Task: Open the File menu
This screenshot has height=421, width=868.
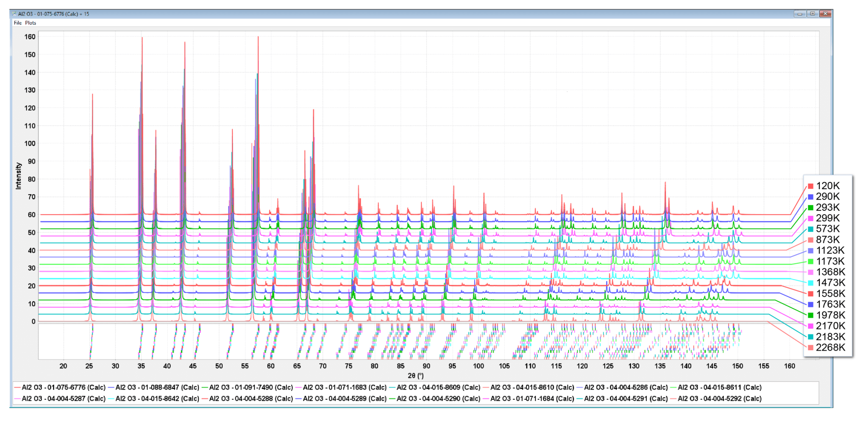Action: point(17,23)
